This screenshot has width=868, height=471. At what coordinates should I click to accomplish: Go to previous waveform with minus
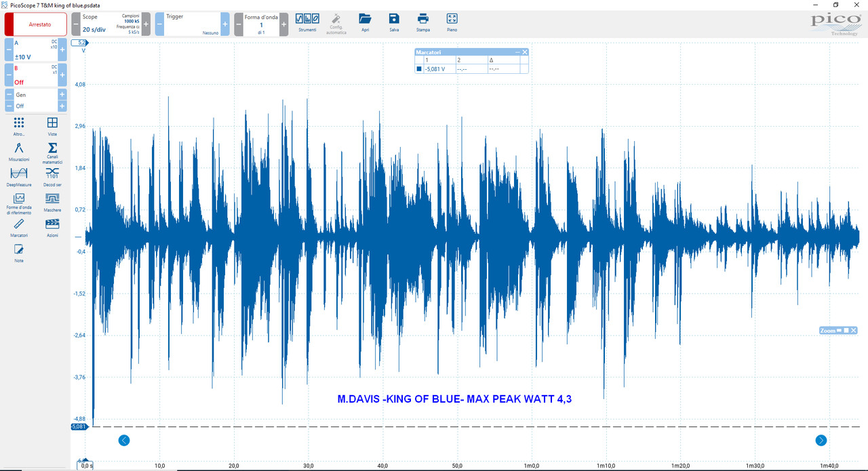coord(239,24)
